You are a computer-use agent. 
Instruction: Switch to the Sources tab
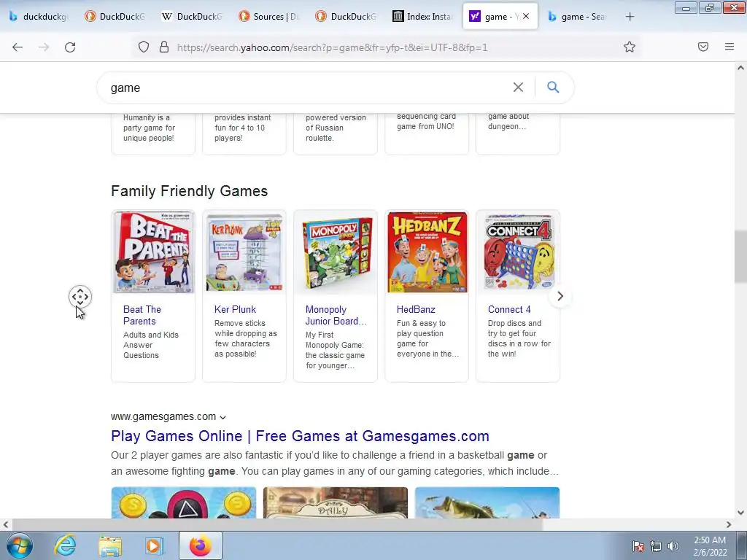point(269,17)
